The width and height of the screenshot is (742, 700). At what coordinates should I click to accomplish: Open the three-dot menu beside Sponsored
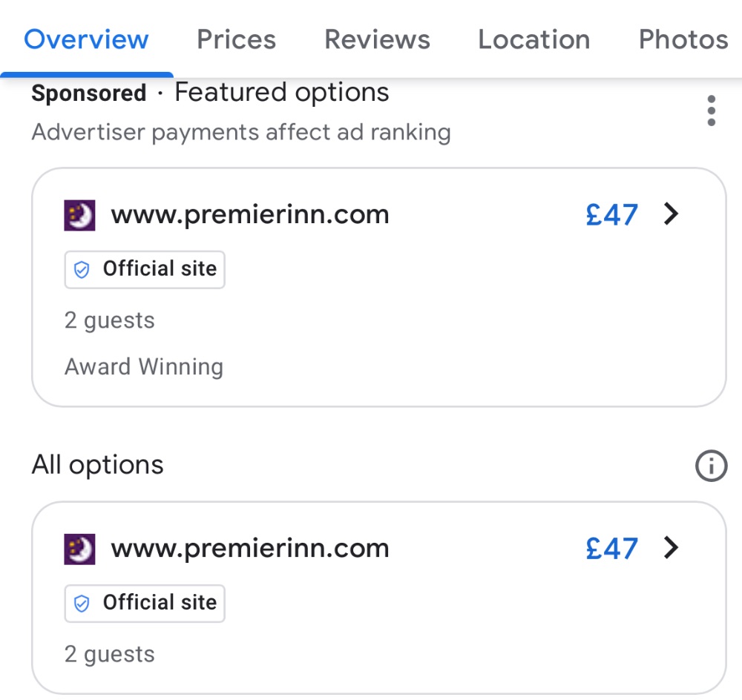(x=711, y=111)
